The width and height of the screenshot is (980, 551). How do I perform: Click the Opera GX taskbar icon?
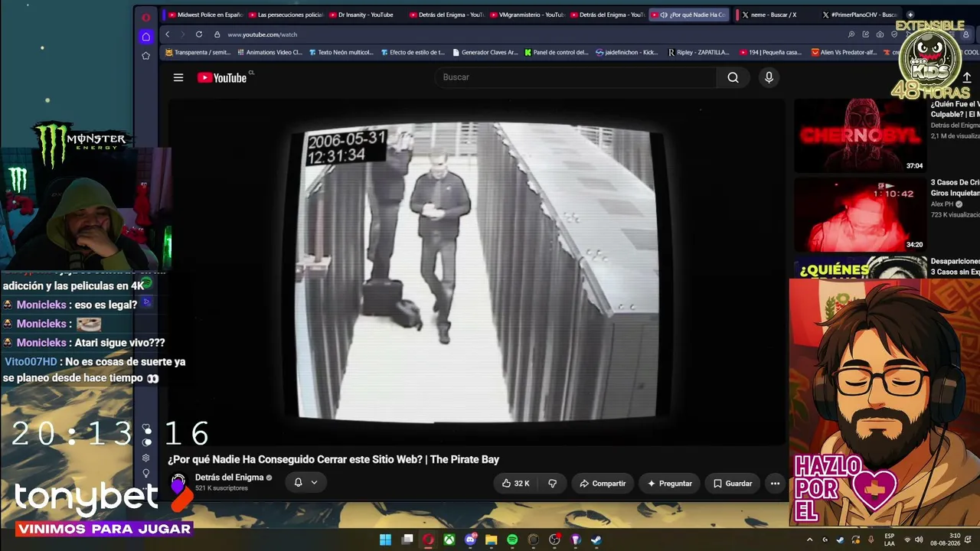428,540
